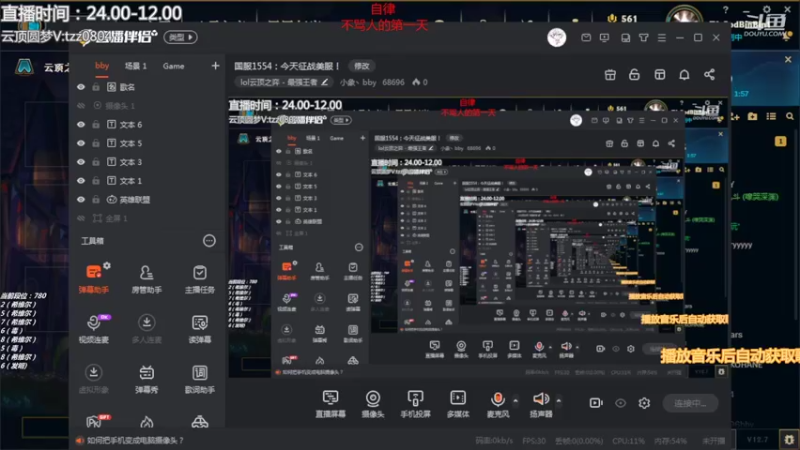Hide the 文本 6 source layer

81,124
